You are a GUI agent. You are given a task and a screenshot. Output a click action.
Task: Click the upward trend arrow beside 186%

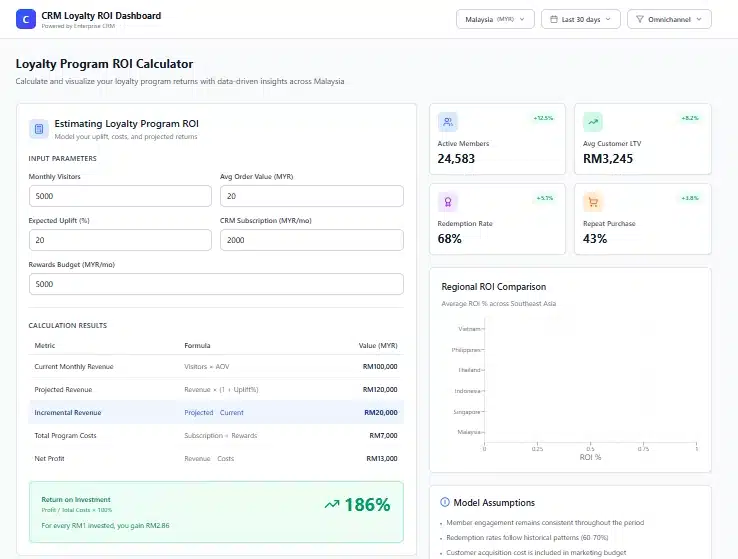pos(332,505)
